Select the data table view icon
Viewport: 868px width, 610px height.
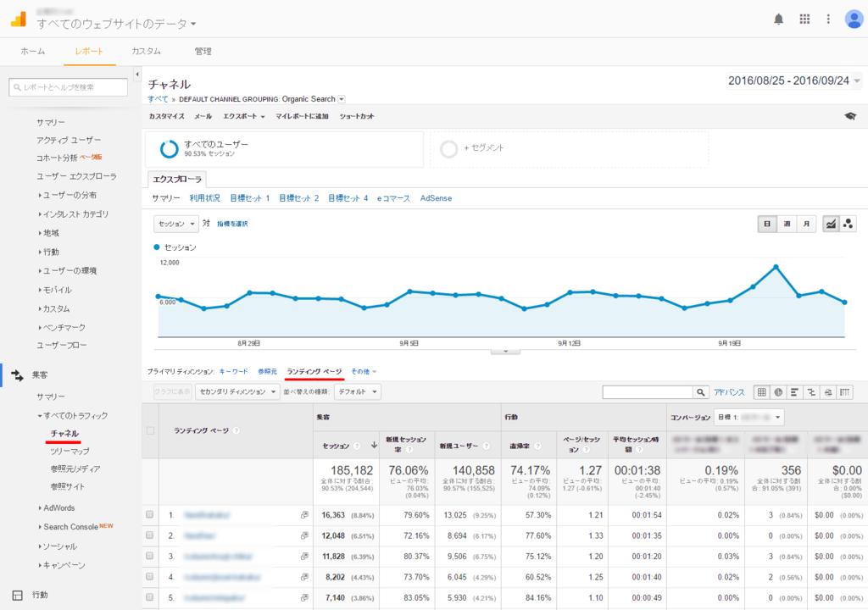point(762,392)
